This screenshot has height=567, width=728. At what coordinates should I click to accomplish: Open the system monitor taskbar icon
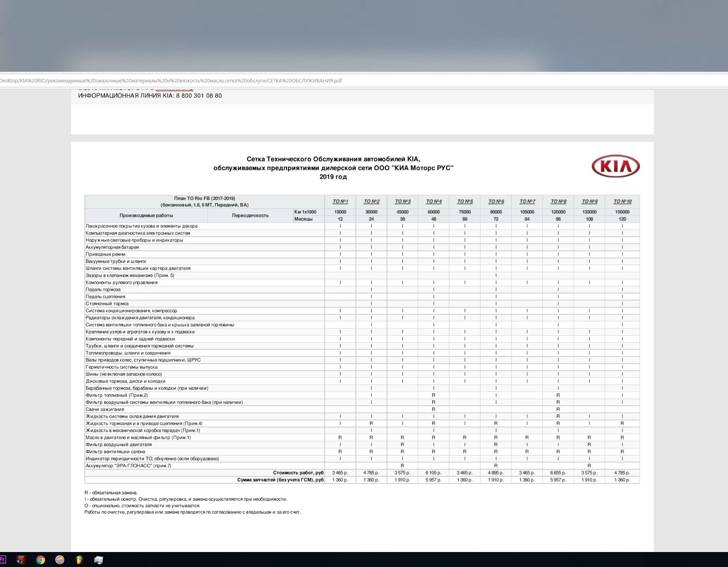click(x=99, y=560)
